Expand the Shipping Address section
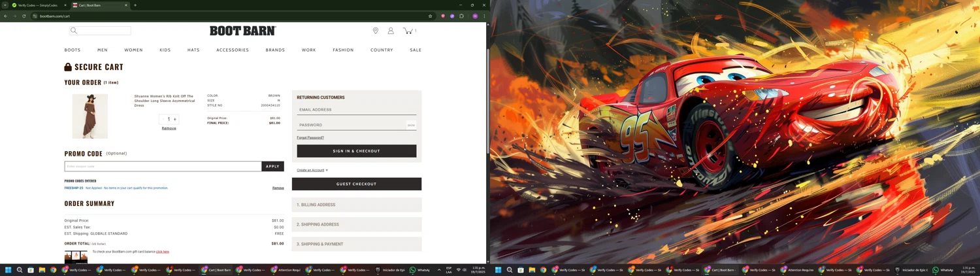 356,224
